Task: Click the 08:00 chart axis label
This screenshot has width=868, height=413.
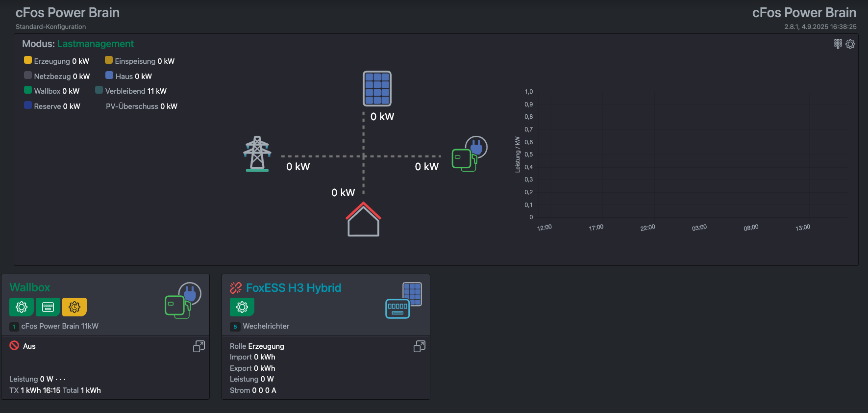Action: point(751,228)
